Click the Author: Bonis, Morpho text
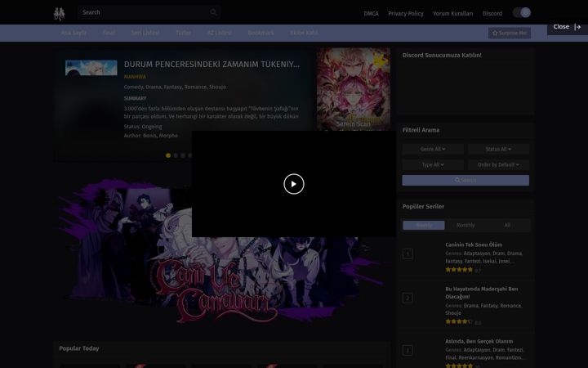 pos(151,136)
